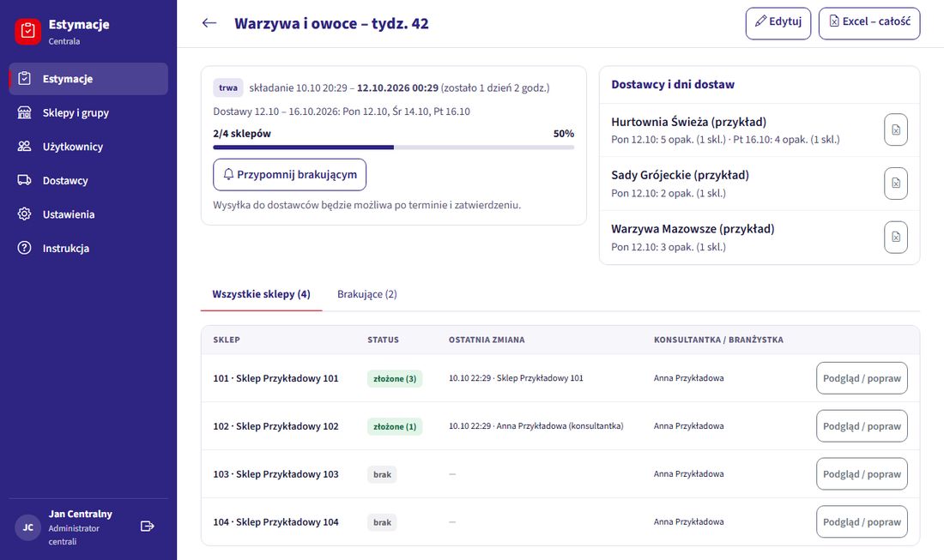This screenshot has width=944, height=560.
Task: Log out using the exit icon
Action: (148, 527)
